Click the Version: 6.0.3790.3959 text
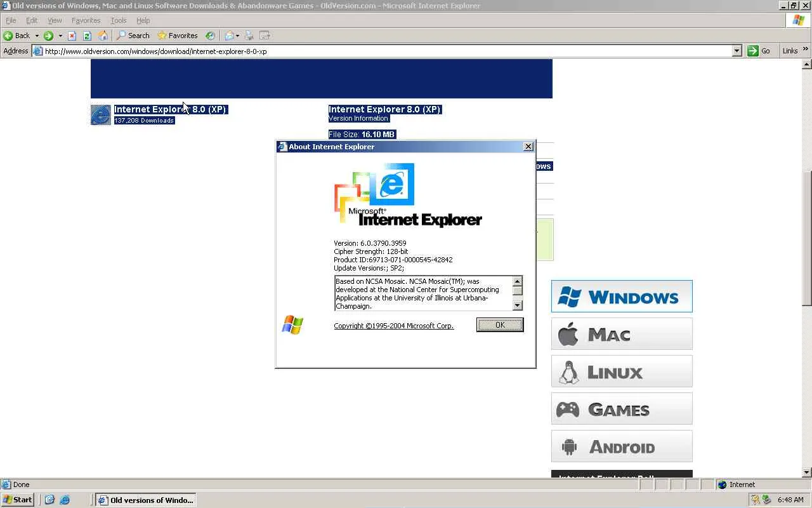 (370, 243)
